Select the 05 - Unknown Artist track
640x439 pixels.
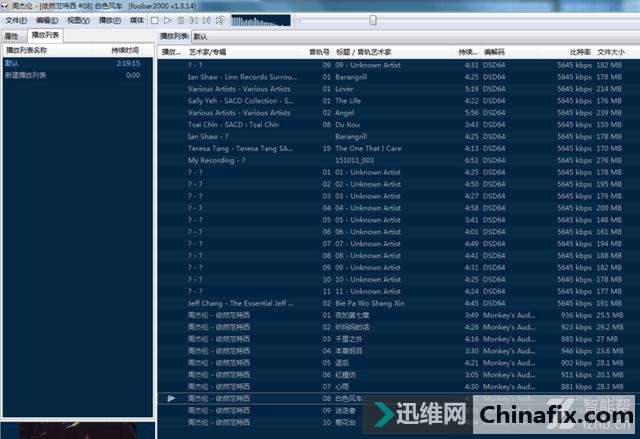point(398,220)
